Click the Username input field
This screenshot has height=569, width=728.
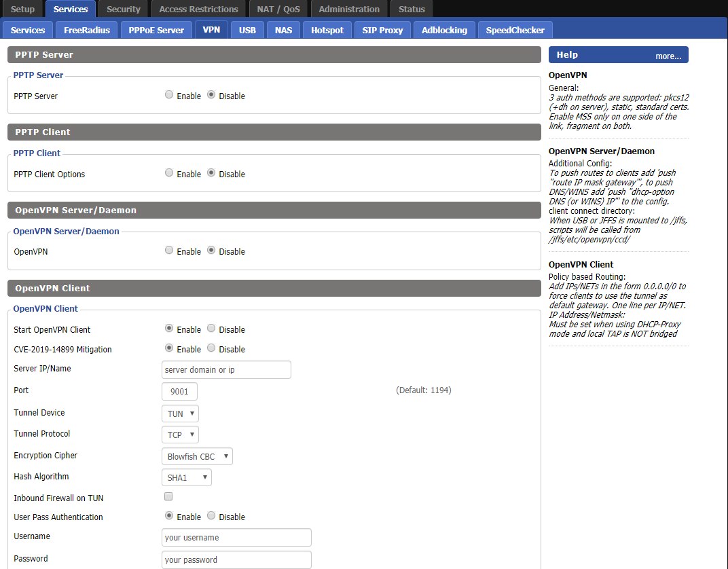tap(236, 538)
